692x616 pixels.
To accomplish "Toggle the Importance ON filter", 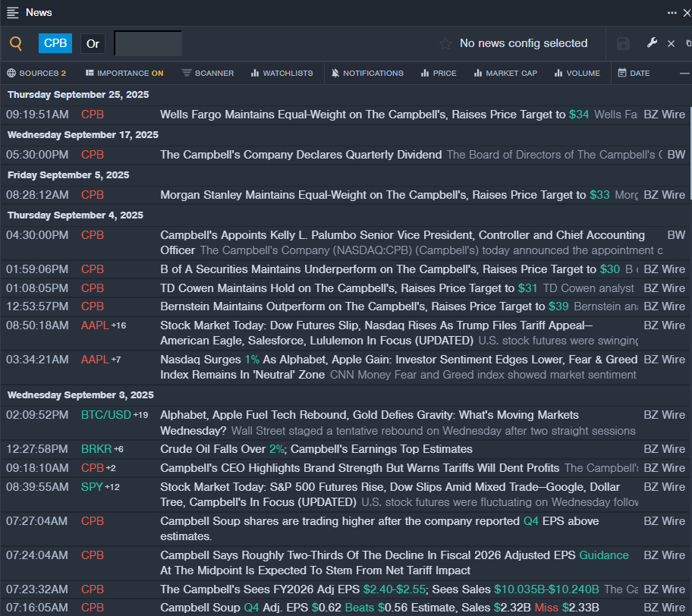I will [124, 74].
